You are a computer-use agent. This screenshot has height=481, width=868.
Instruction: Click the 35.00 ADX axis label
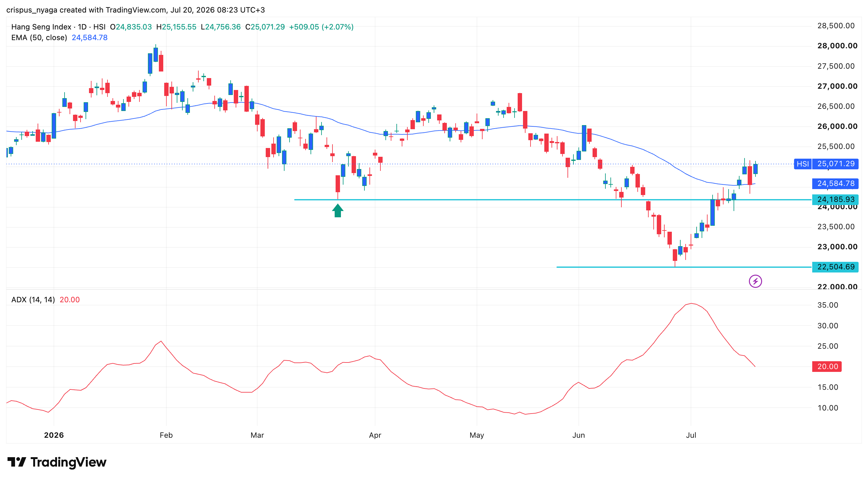coord(828,305)
